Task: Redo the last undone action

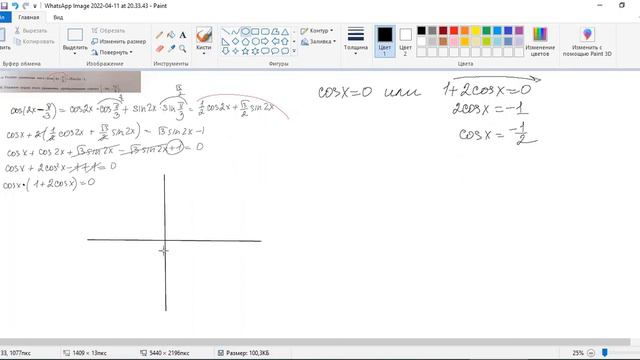Action: [x=26, y=6]
